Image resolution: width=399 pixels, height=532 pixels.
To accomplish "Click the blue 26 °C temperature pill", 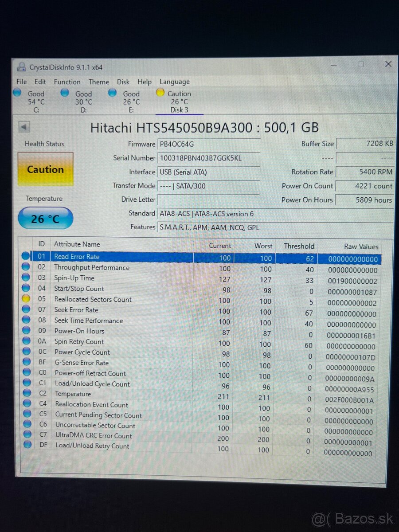I will point(45,218).
